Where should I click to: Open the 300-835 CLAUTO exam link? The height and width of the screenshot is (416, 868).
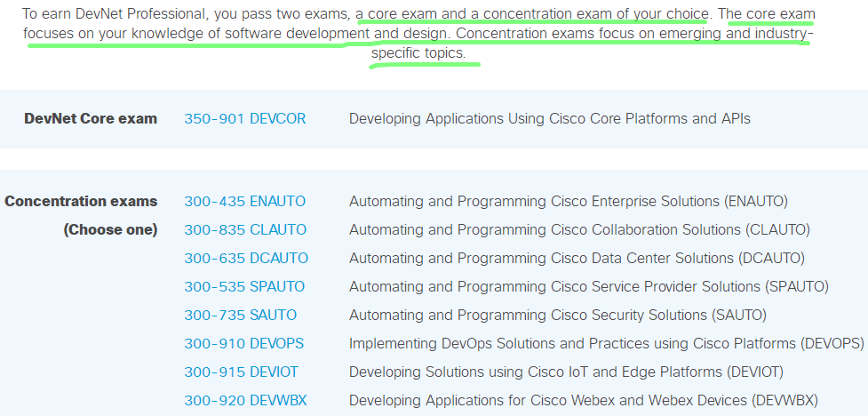pos(245,229)
